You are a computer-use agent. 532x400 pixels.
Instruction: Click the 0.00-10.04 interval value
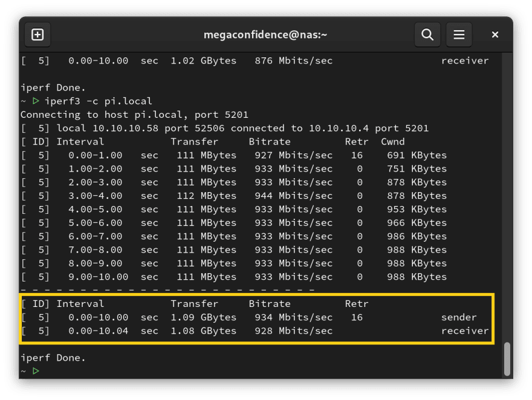pos(99,331)
